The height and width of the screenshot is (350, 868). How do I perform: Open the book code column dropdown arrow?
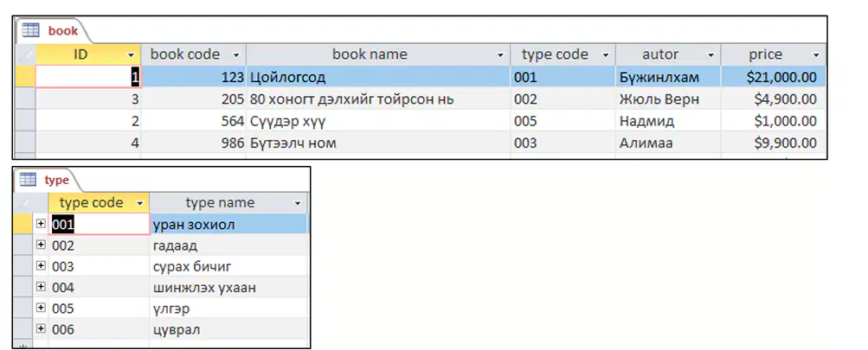236,55
